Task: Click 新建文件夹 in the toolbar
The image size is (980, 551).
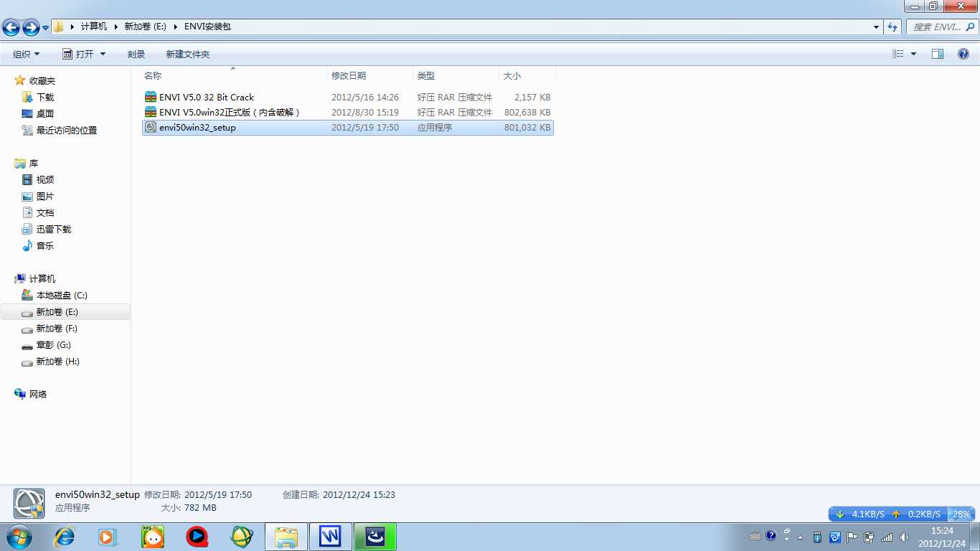Action: 188,55
